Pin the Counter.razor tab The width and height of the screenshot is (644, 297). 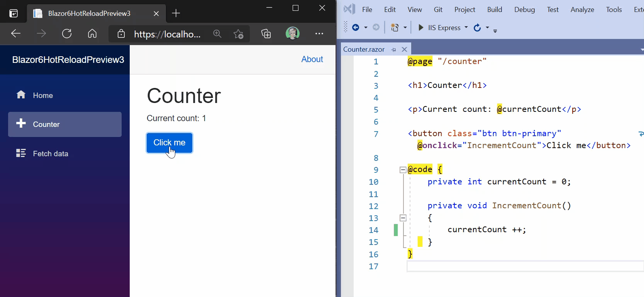coord(393,50)
